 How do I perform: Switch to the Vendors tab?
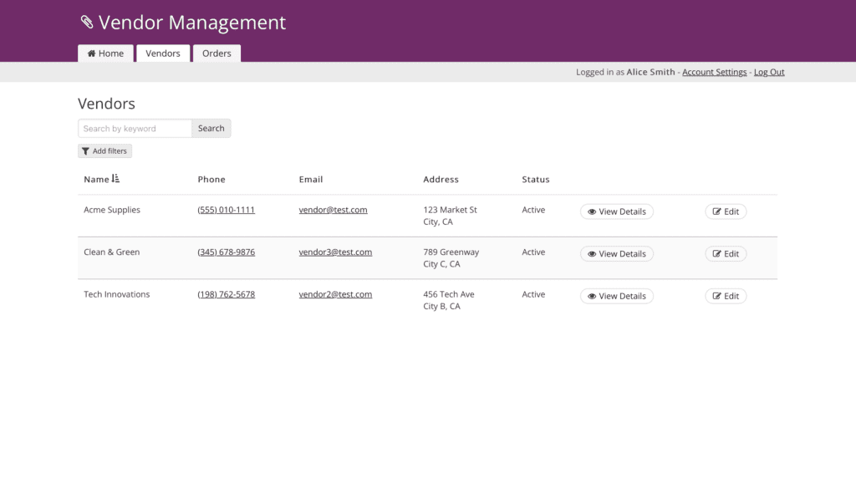pyautogui.click(x=163, y=53)
